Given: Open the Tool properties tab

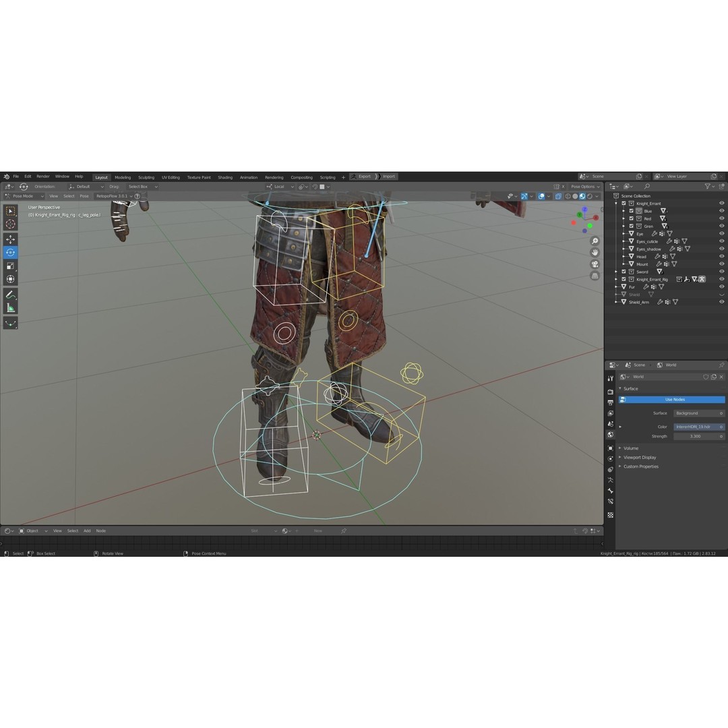Looking at the screenshot, I should (611, 378).
